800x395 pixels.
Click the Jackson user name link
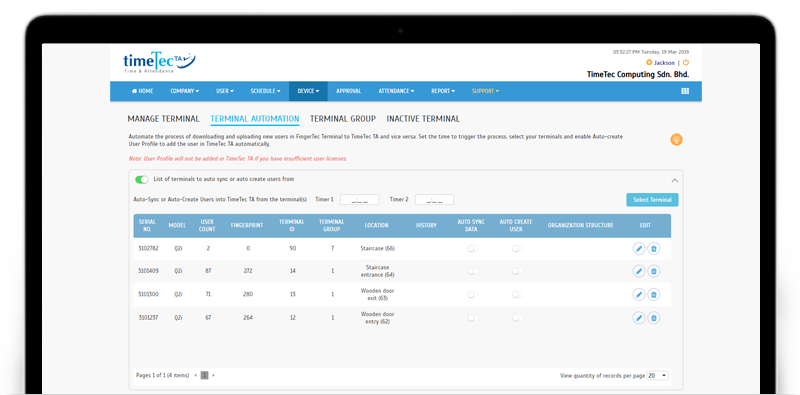click(x=664, y=63)
